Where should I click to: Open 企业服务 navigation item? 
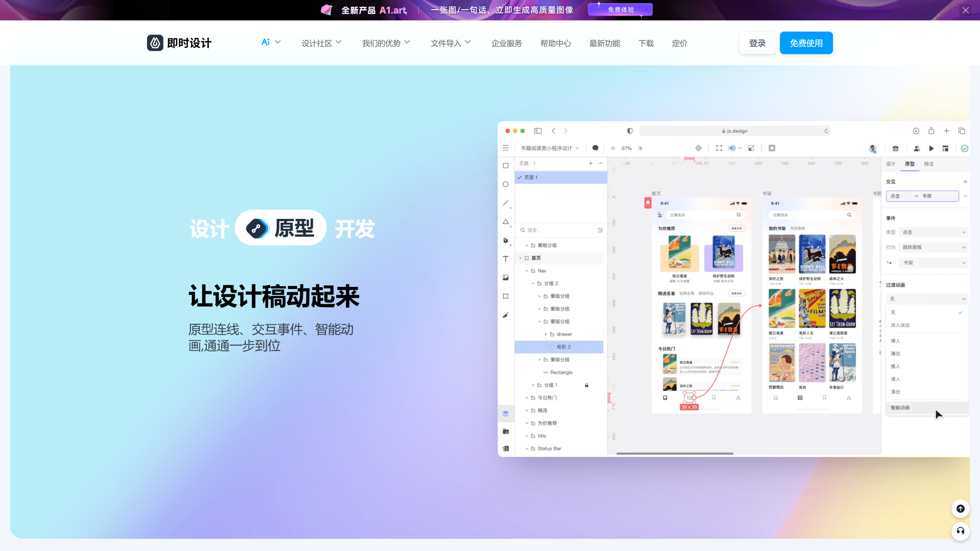506,43
